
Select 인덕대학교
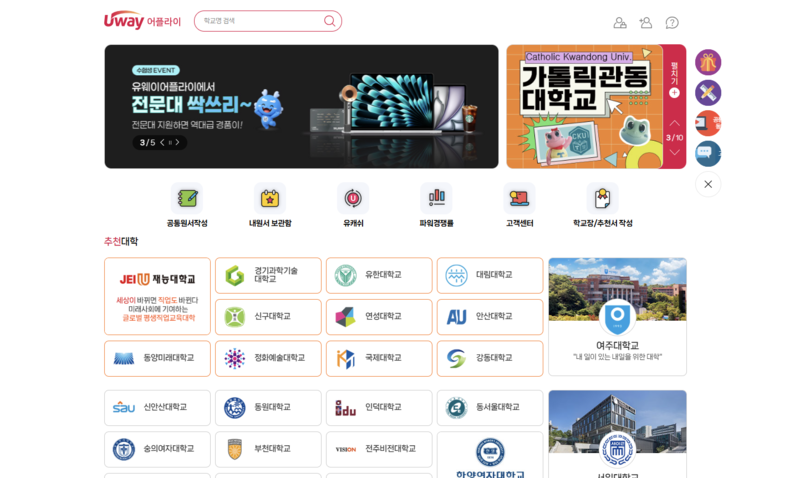point(379,408)
